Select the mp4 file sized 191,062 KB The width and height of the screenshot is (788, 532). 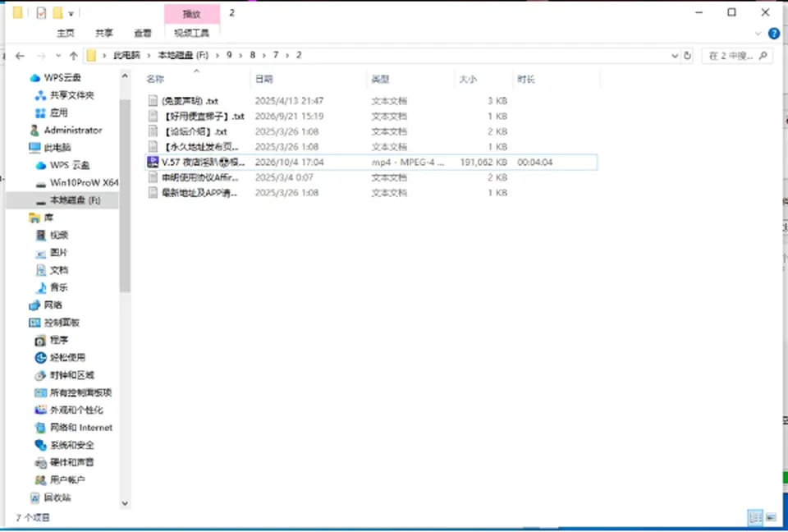point(371,163)
